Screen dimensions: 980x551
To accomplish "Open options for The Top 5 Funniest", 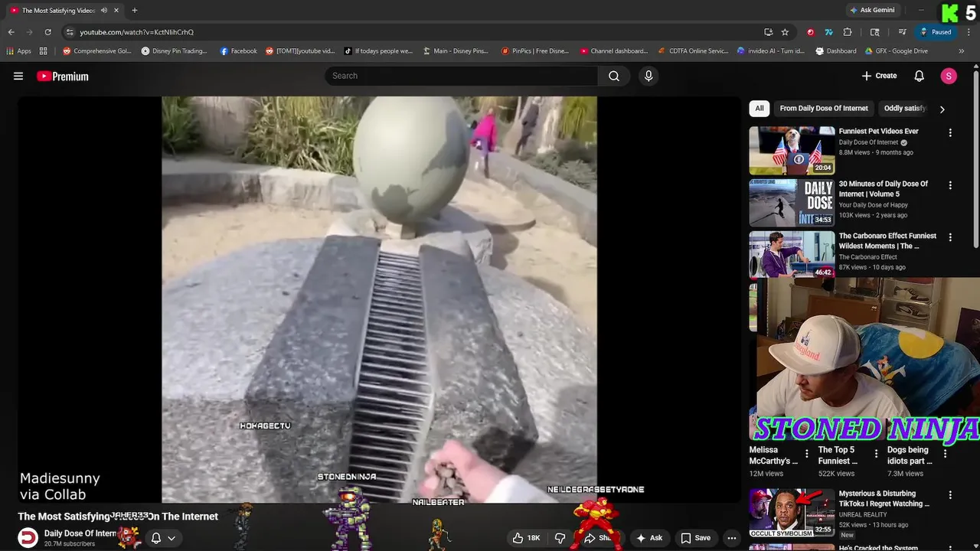I will click(875, 453).
